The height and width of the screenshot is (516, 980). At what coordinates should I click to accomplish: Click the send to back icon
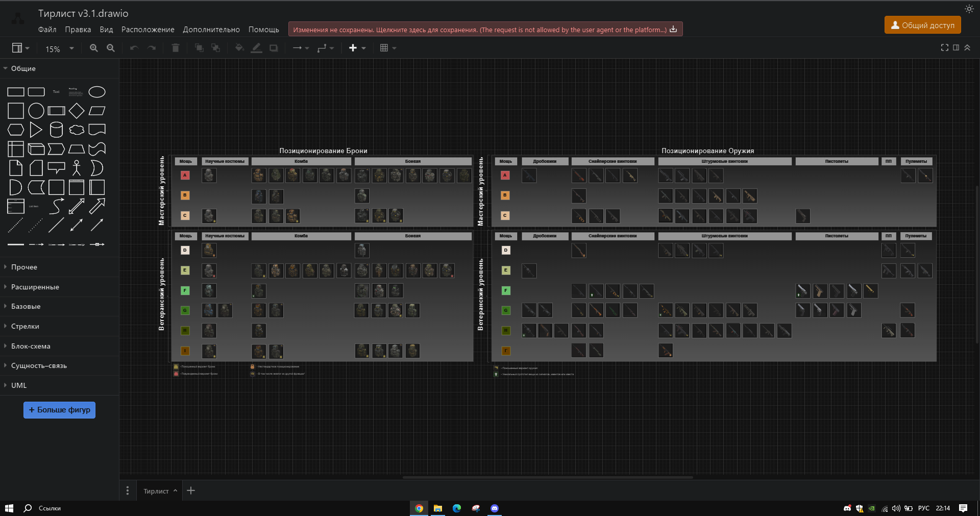point(216,48)
